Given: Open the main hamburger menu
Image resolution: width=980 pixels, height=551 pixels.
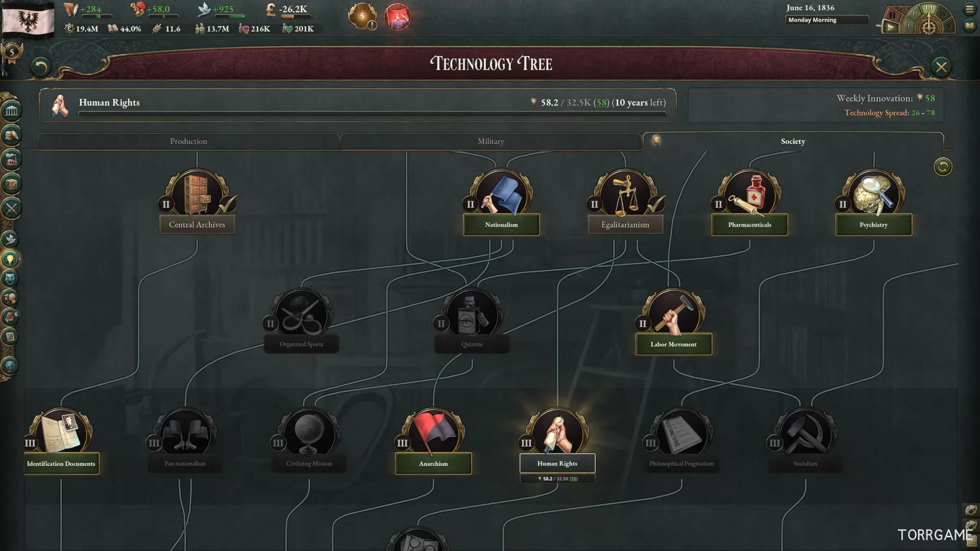Looking at the screenshot, I should coord(969,9).
